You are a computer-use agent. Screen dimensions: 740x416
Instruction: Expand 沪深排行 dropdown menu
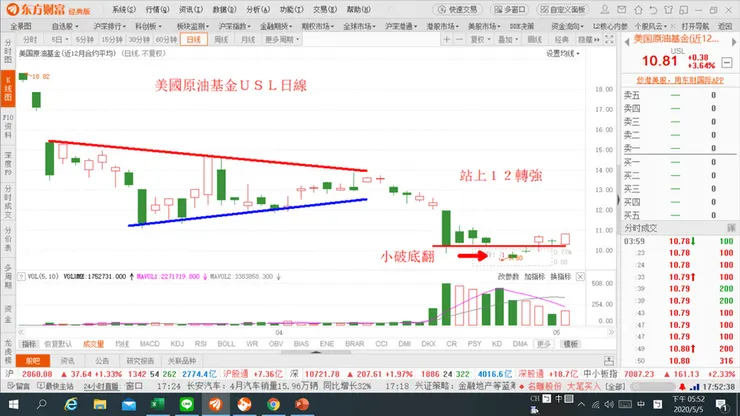[x=109, y=26]
